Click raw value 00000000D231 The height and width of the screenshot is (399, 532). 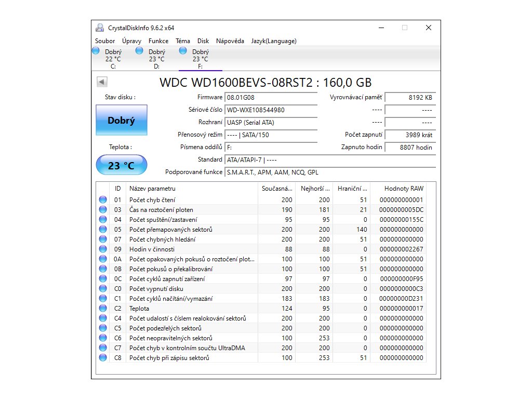[x=402, y=299]
